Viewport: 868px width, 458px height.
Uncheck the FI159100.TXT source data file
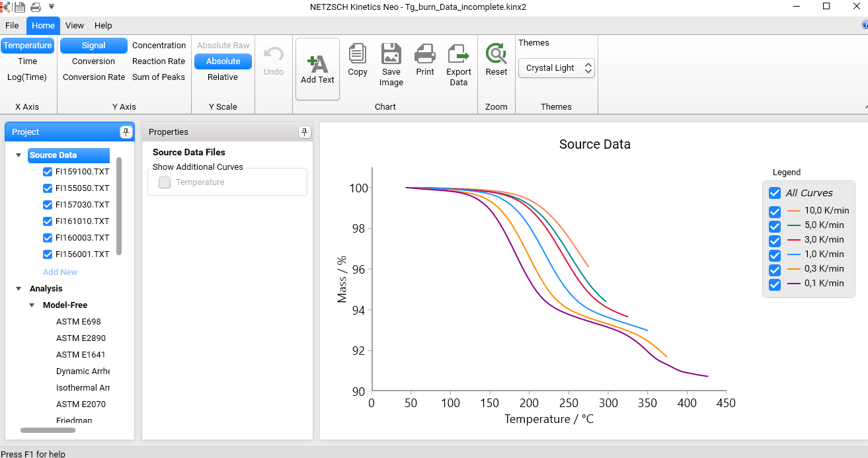click(x=47, y=171)
